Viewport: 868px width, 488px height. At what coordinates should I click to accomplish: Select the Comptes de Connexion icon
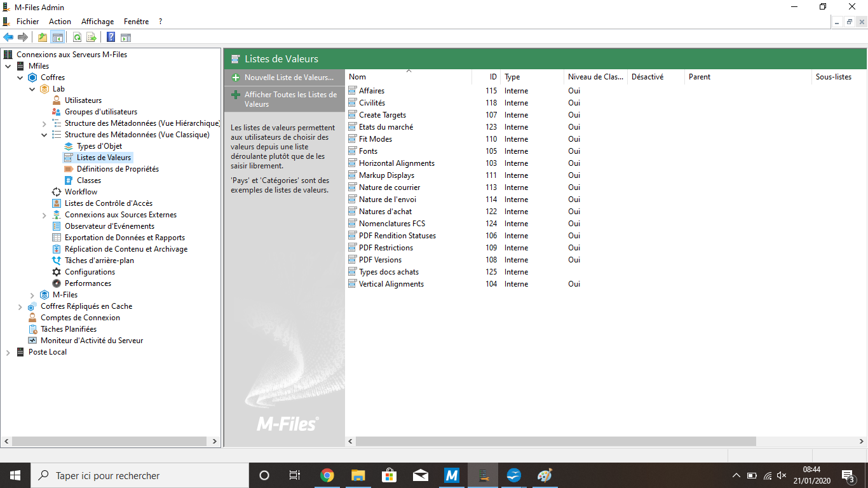pyautogui.click(x=32, y=318)
